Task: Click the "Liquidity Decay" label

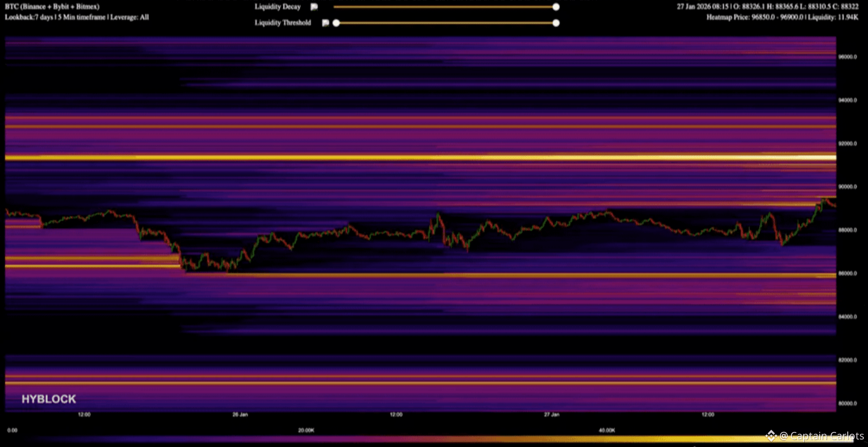Action: [x=278, y=6]
